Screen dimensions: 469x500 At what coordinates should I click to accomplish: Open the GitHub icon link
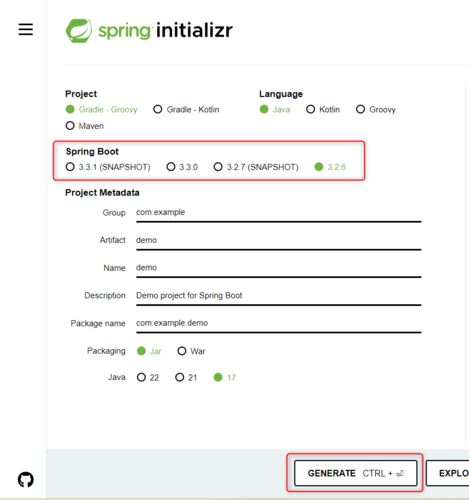(26, 480)
